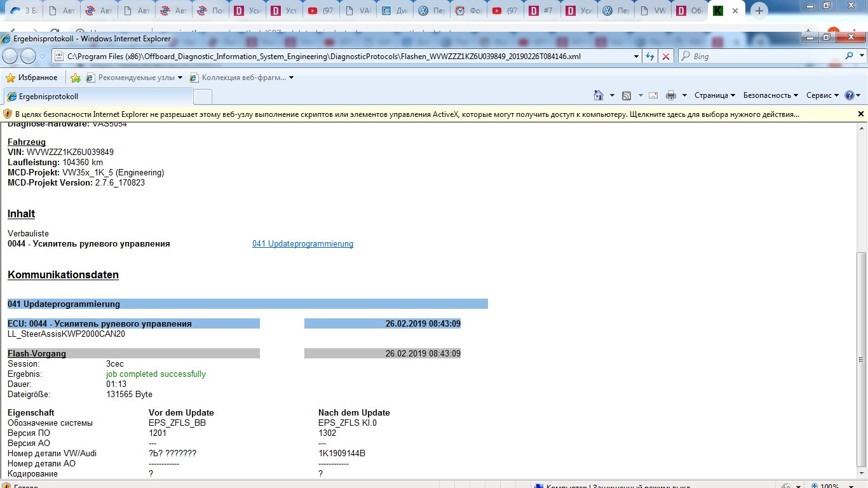Click the Kommunikationsdaten heading
868x488 pixels.
pyautogui.click(x=63, y=274)
